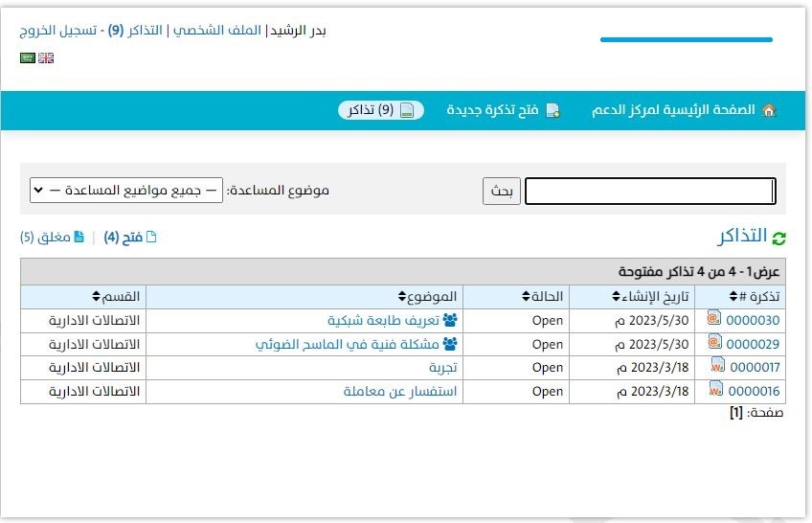The height and width of the screenshot is (523, 812).
Task: Open the فتح تذكرة جديدة tab
Action: pos(503,110)
